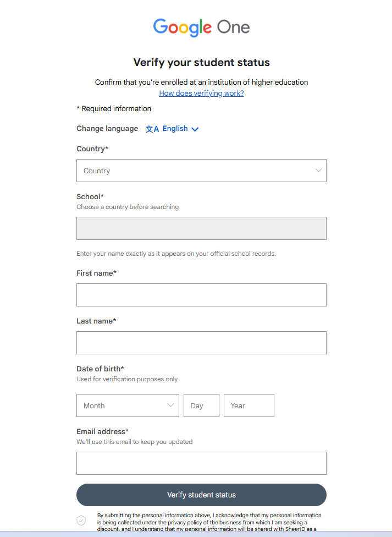Click the Change language label
This screenshot has width=392, height=537.
[x=107, y=128]
